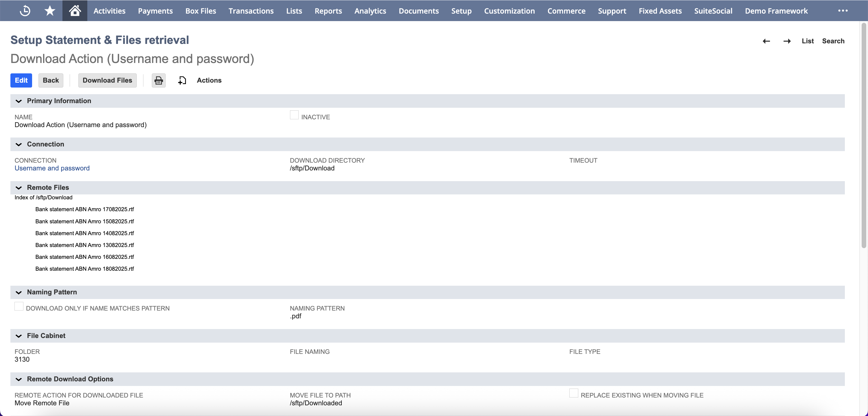Collapse the Naming Pattern section
Image resolution: width=868 pixels, height=416 pixels.
(x=19, y=292)
